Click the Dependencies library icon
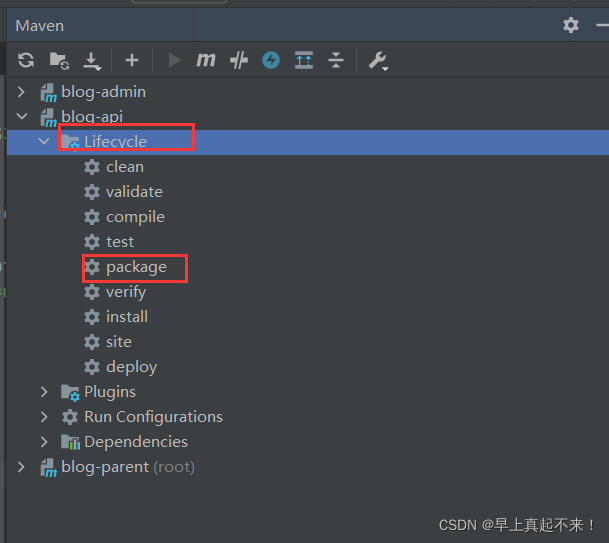This screenshot has width=609, height=543. [x=70, y=442]
